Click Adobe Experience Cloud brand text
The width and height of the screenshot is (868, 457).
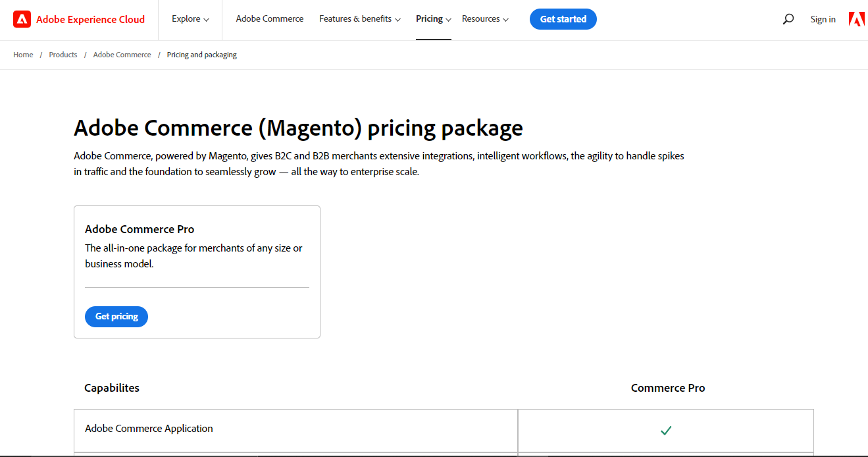(90, 20)
